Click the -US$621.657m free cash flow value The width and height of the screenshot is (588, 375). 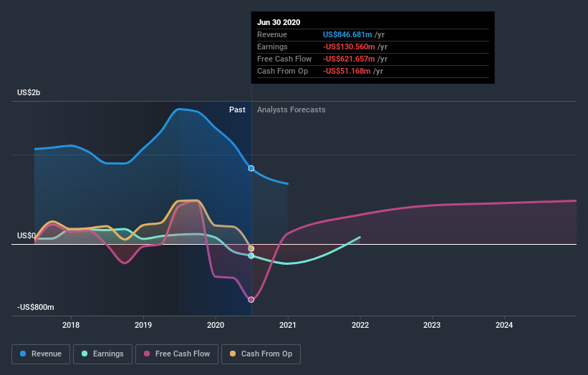(x=349, y=59)
